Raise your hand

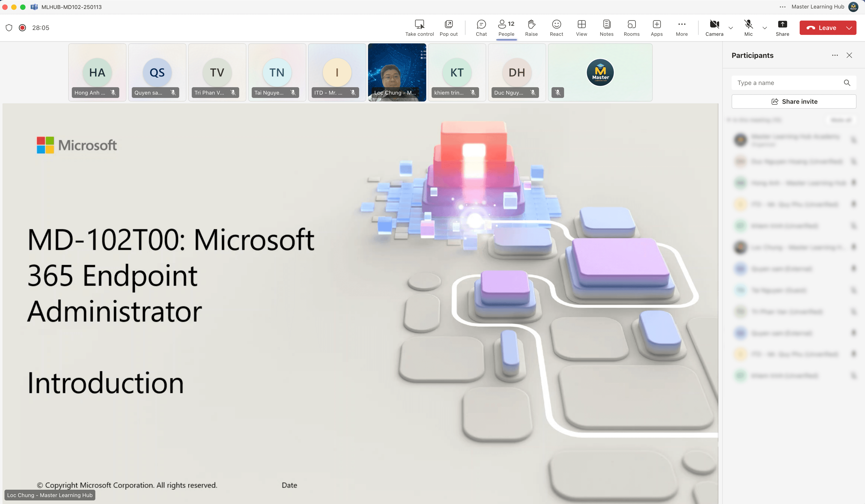pyautogui.click(x=531, y=28)
